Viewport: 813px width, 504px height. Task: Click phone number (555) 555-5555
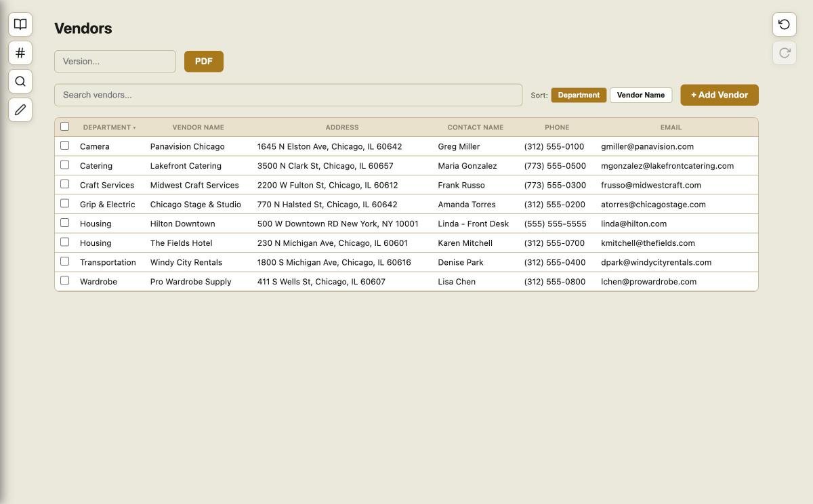tap(555, 224)
